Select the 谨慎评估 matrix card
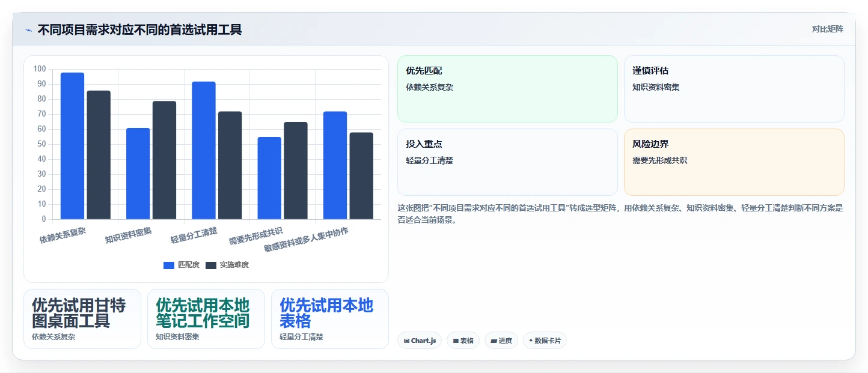 [x=734, y=89]
